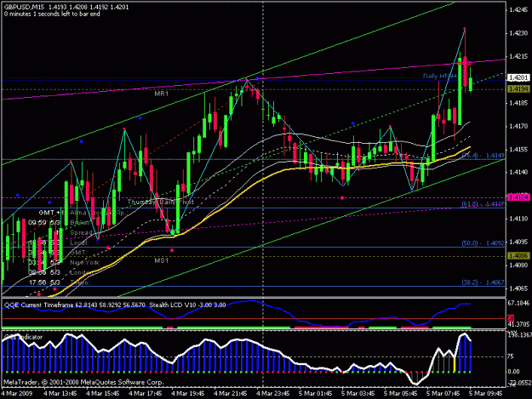Click the London: clock label
This screenshot has height=399, width=532.
tap(81, 272)
